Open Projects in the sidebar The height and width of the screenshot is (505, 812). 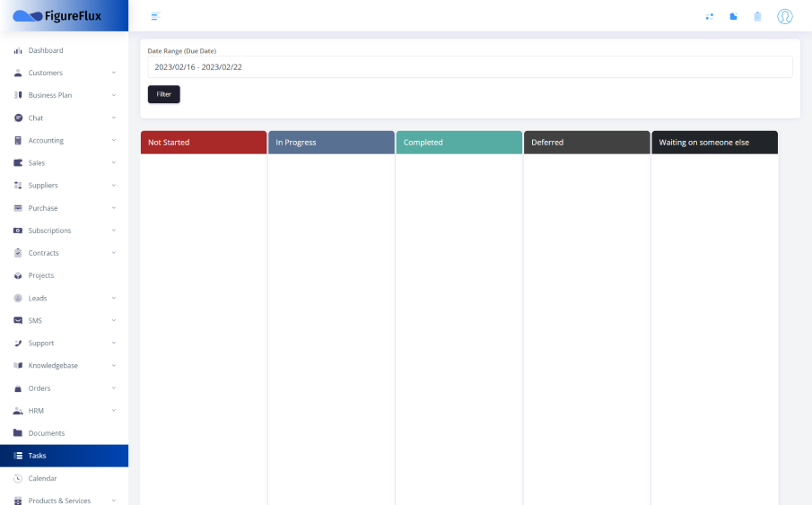point(41,275)
